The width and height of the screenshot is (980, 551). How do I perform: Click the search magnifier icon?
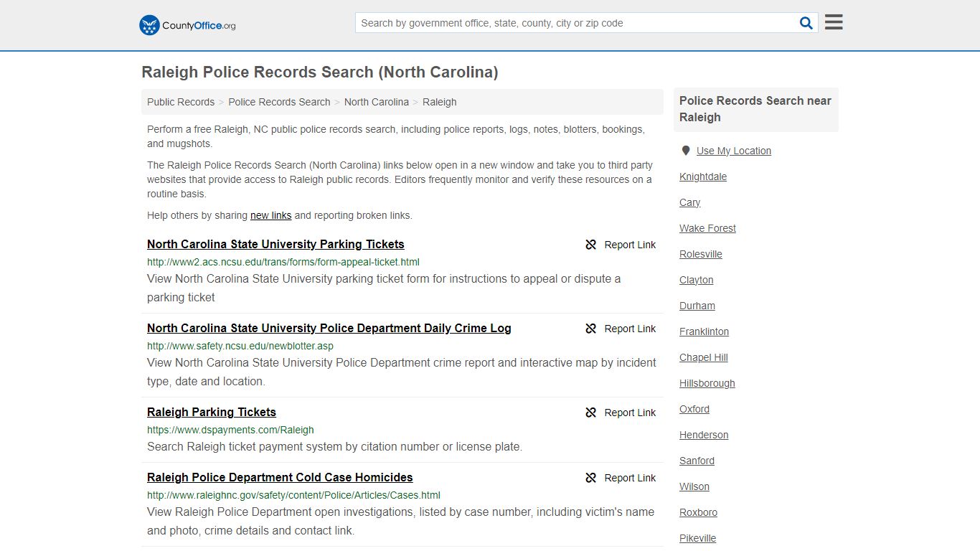click(x=806, y=23)
